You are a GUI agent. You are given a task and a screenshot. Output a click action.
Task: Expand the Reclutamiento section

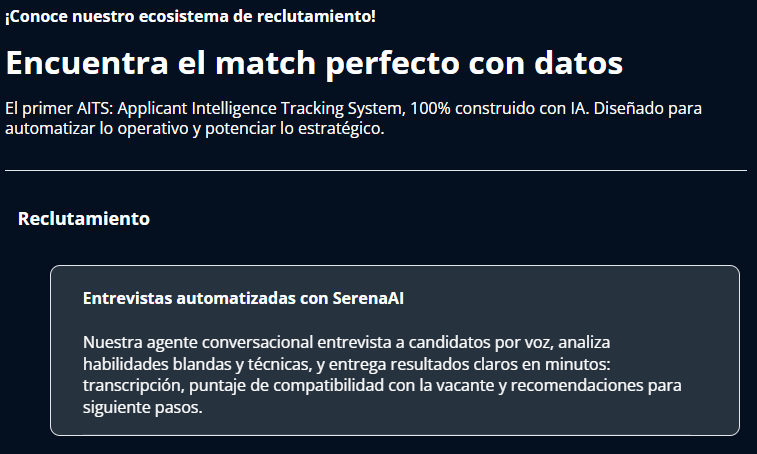pyautogui.click(x=84, y=219)
